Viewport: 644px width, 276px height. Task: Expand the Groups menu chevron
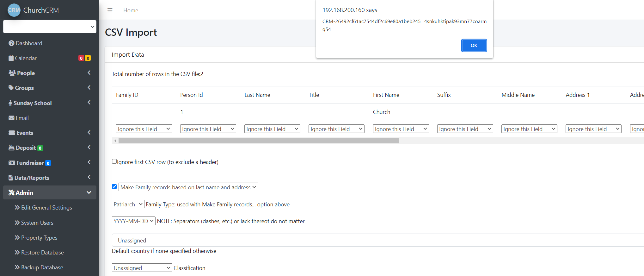(89, 88)
